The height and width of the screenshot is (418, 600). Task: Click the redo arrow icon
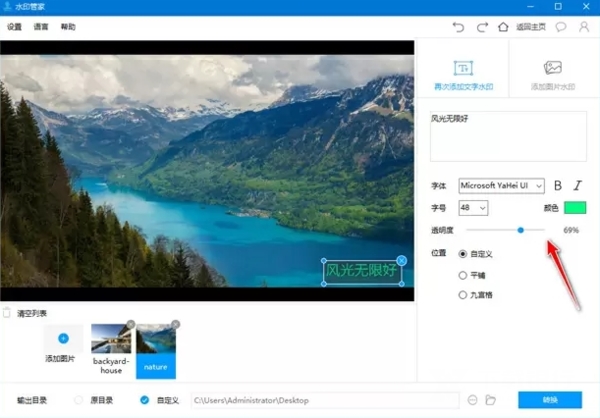[x=482, y=27]
